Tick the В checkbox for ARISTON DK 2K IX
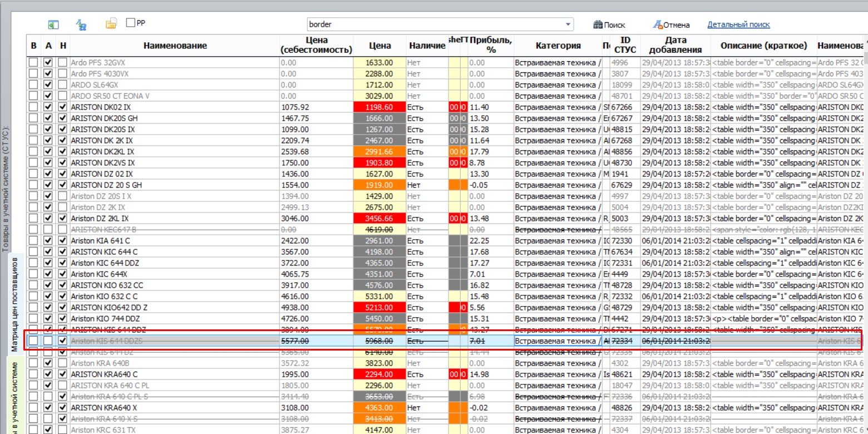This screenshot has width=868, height=434. coord(34,141)
